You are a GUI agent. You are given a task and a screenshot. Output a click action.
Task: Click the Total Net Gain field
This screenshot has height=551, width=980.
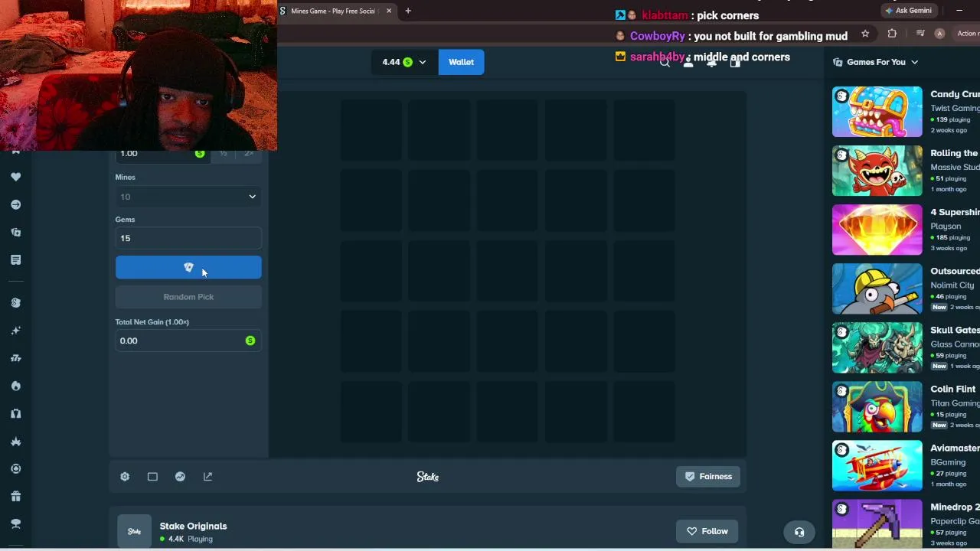[x=188, y=341]
